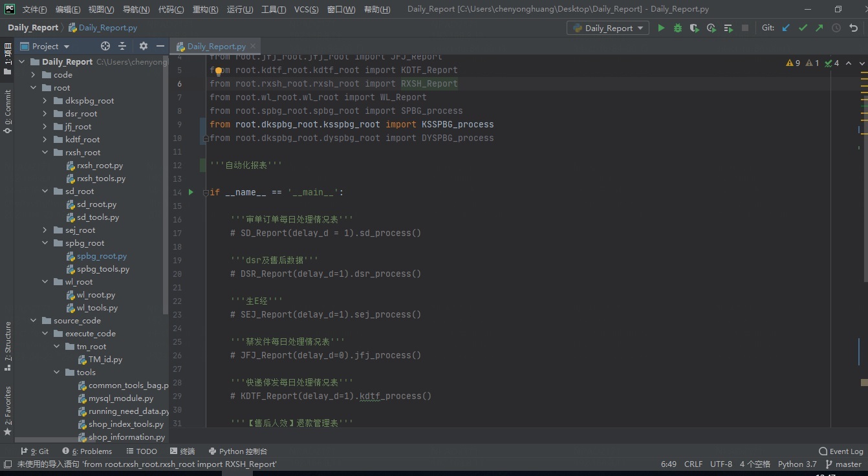
Task: Fold the import block at line 10
Action: click(x=206, y=138)
